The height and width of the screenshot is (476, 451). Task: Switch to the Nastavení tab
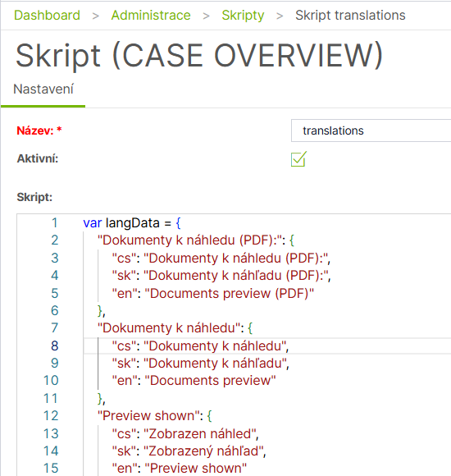click(x=43, y=89)
